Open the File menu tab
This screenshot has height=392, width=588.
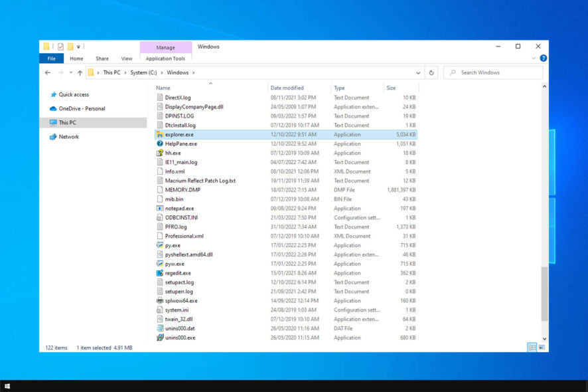point(51,58)
